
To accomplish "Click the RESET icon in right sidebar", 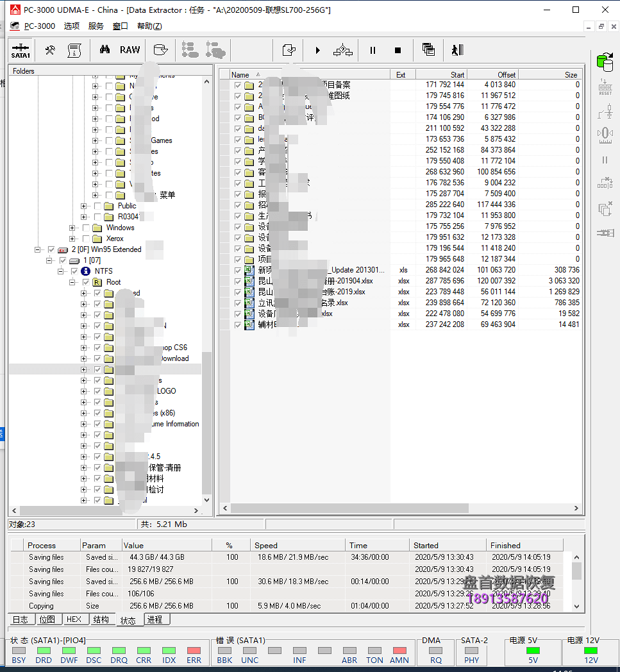I will click(605, 87).
